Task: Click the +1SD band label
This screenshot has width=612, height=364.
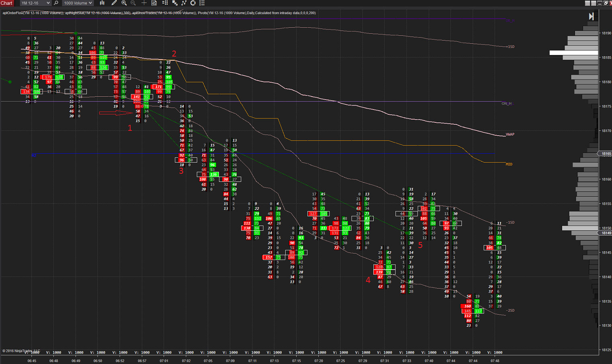Action: [x=510, y=47]
